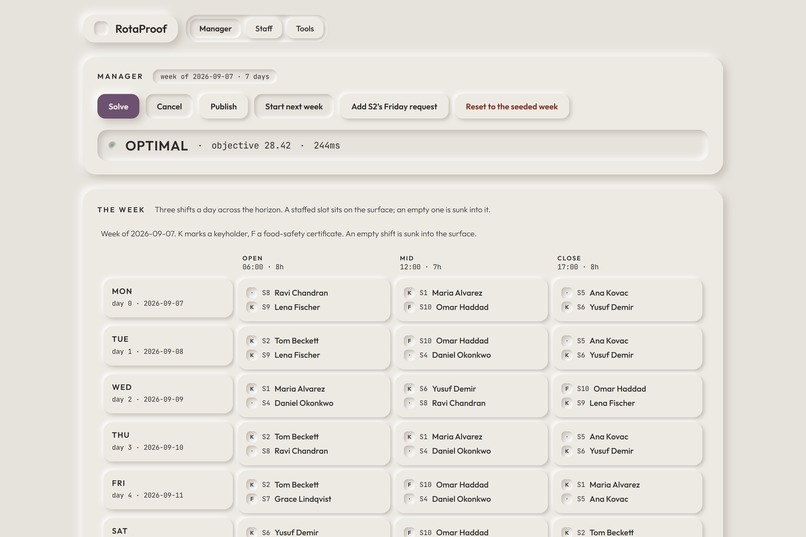Screen dimensions: 806x537
Task: Click Add S2's Friday request
Action: click(394, 106)
